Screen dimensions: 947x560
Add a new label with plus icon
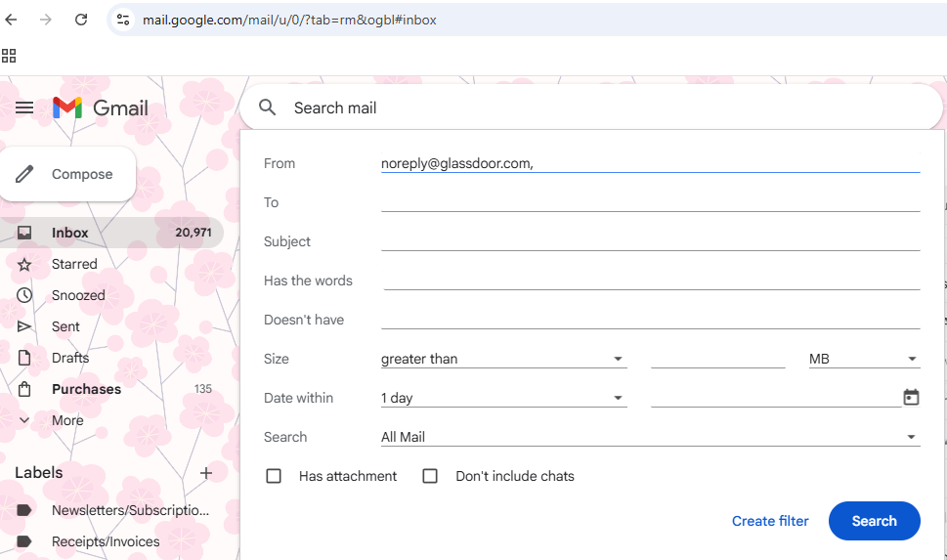click(x=206, y=472)
